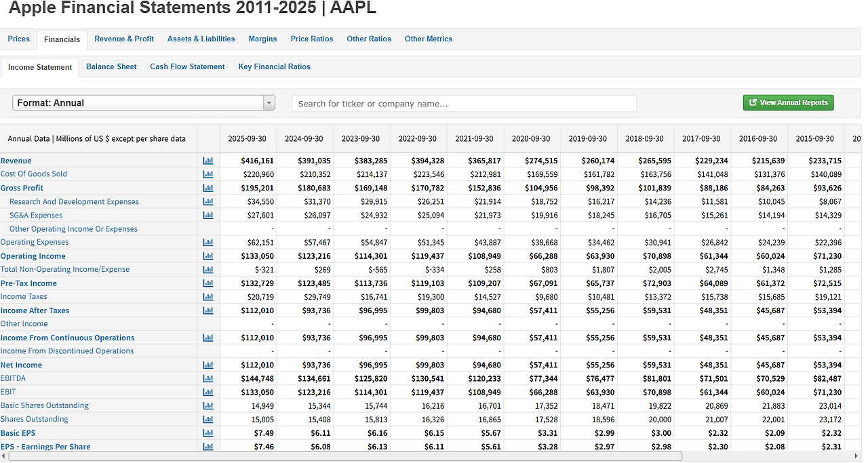The width and height of the screenshot is (868, 463).
Task: Click the scroll-left arrow of the table scrollbar
Action: coord(4,456)
